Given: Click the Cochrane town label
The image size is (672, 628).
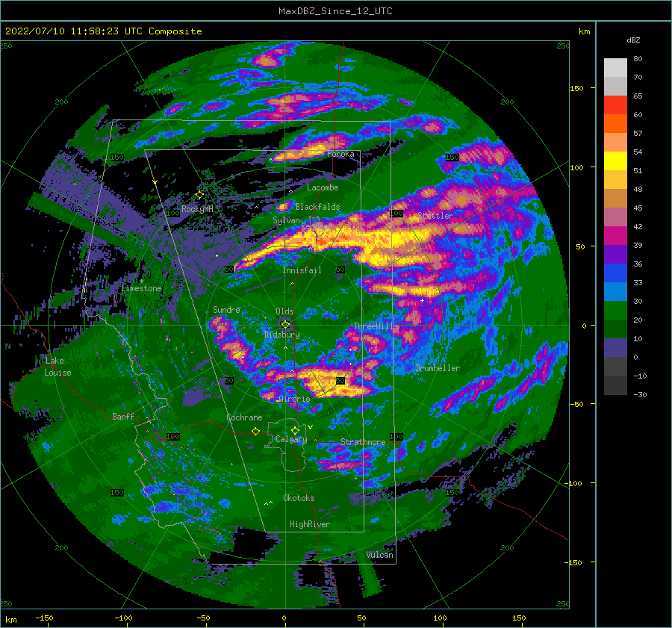Looking at the screenshot, I should 244,417.
